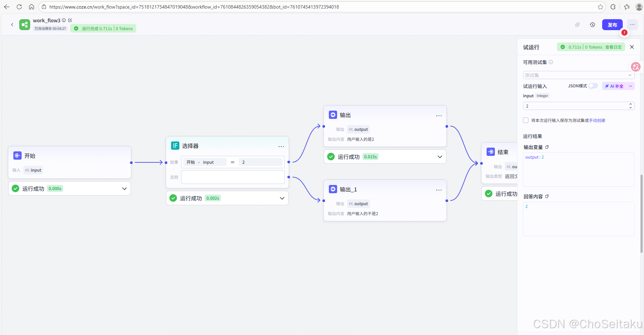
Task: Expand 选择器 node run result
Action: pyautogui.click(x=282, y=198)
